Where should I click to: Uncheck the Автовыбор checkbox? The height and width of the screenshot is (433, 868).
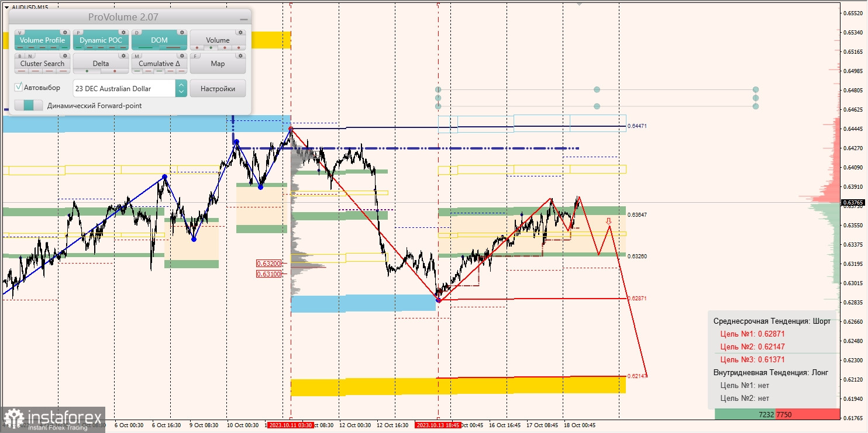click(18, 87)
